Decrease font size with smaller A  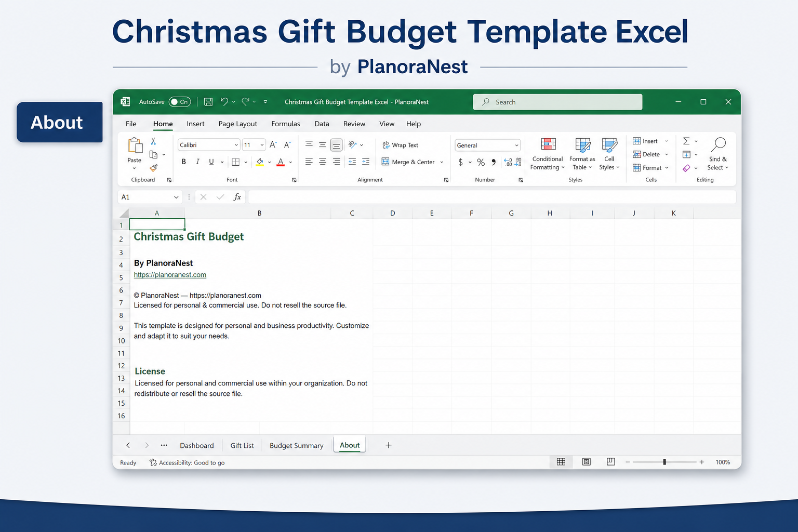pos(287,145)
